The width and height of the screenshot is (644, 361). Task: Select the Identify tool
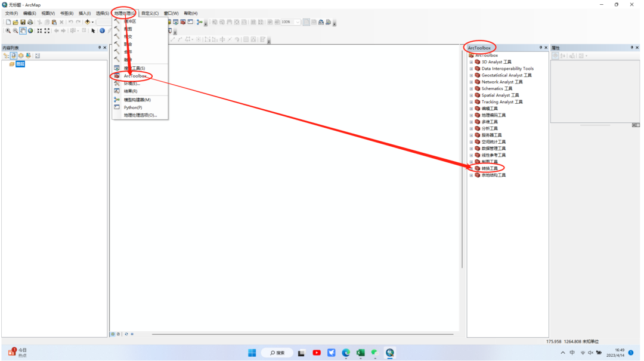pos(103,31)
